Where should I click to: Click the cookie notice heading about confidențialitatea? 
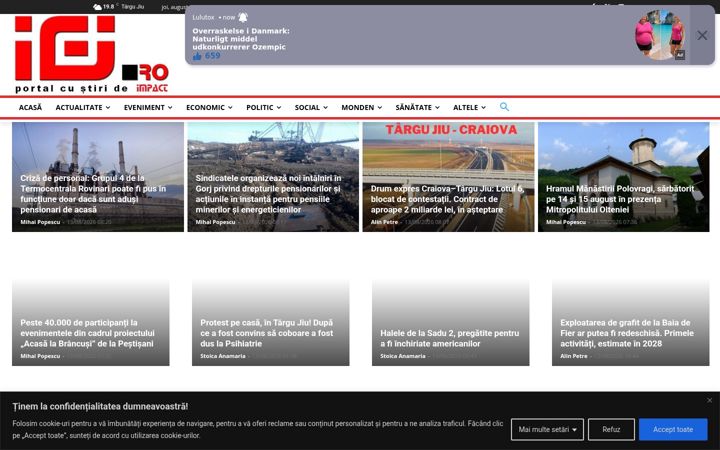click(x=100, y=406)
